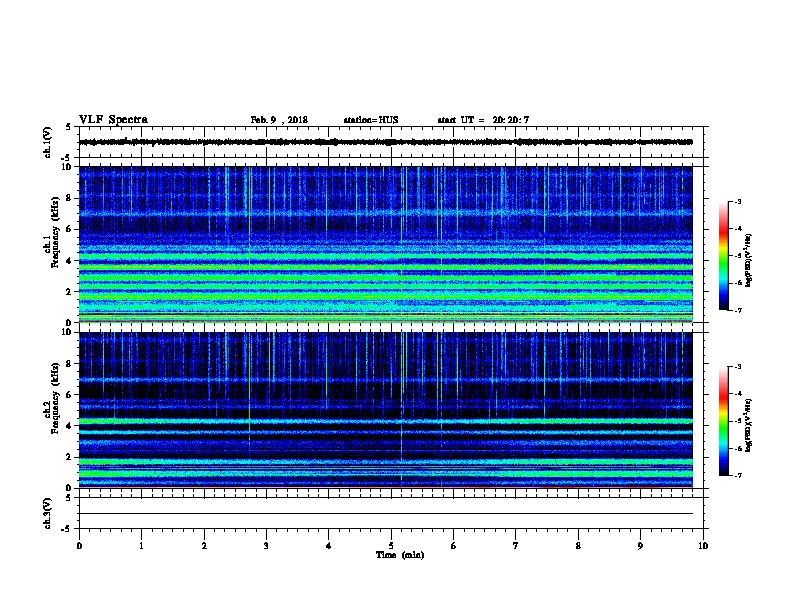This screenshot has width=792, height=612.
Task: Click the "VLF Spectra" plot title
Action: 113,120
